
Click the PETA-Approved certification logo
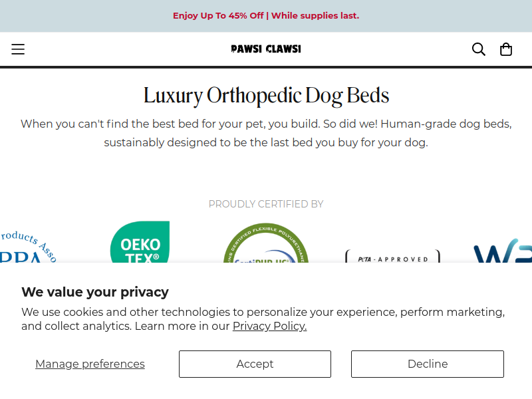pos(392,256)
